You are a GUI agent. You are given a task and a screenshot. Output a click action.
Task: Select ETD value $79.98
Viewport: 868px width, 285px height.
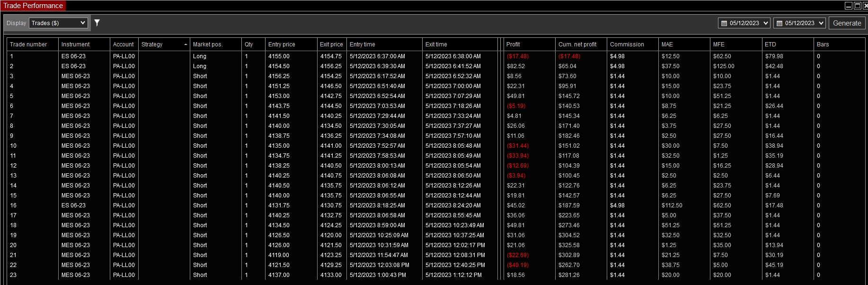pyautogui.click(x=774, y=56)
